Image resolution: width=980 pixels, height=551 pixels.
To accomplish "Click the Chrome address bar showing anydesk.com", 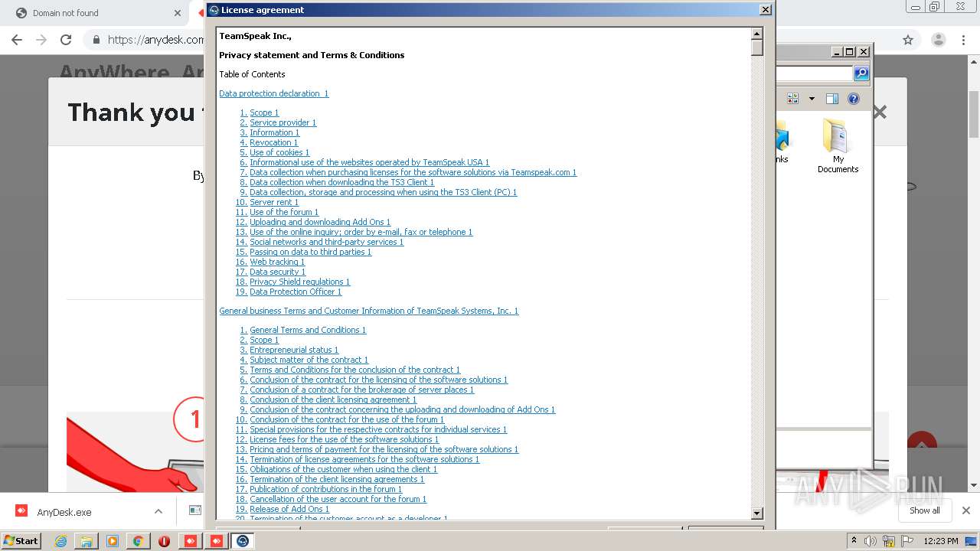I will point(156,40).
